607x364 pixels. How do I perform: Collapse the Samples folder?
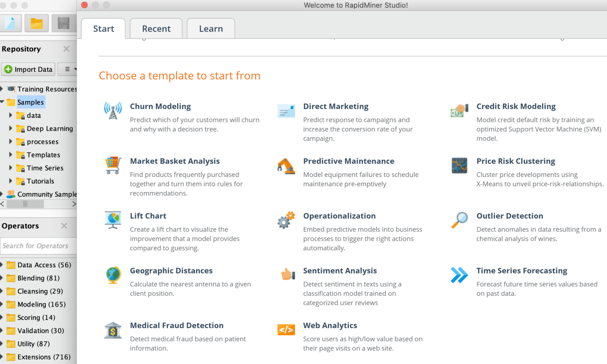tap(2, 102)
